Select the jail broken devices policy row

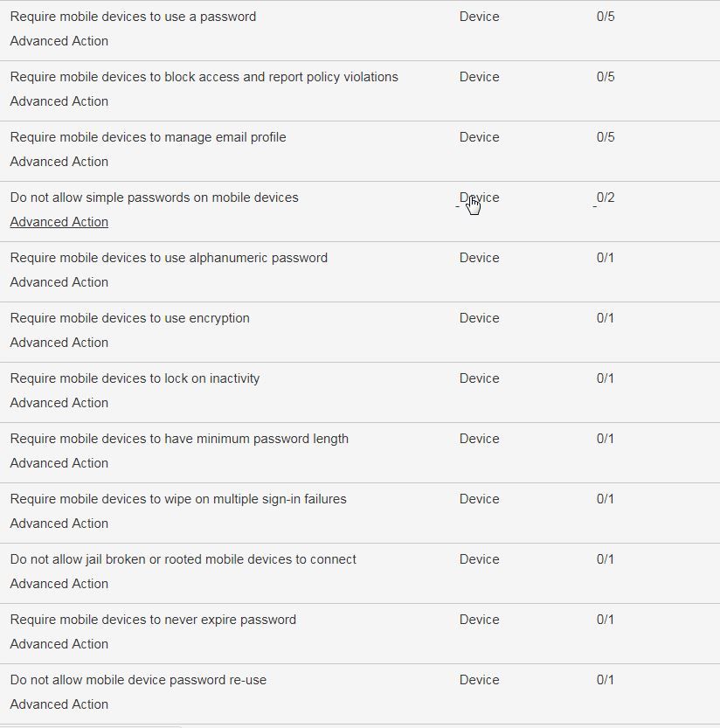182,559
